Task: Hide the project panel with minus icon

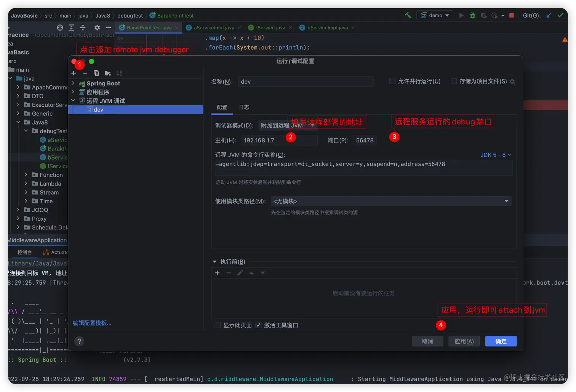Action: (109, 27)
